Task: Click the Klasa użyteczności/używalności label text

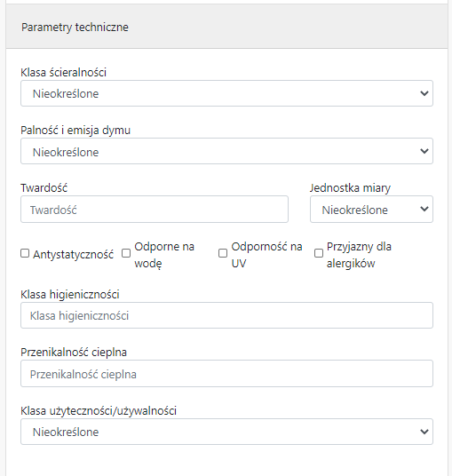Action: point(99,411)
